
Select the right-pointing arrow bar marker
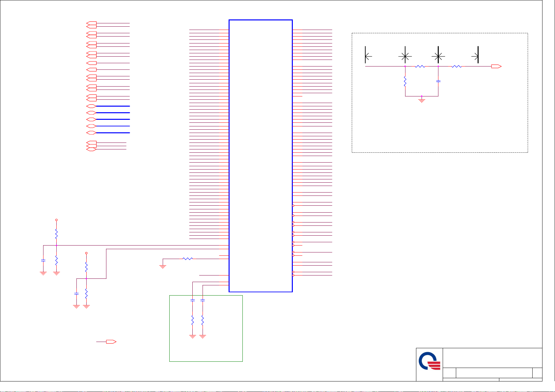pos(475,55)
